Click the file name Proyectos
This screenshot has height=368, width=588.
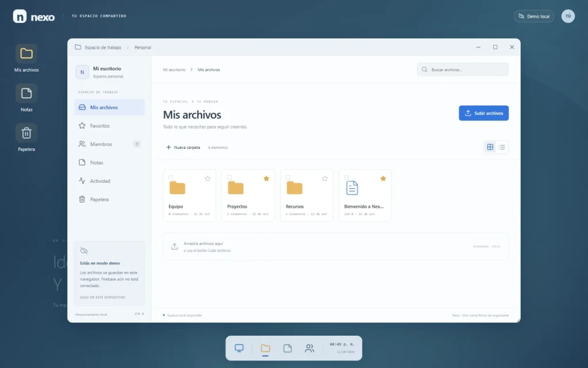(237, 206)
